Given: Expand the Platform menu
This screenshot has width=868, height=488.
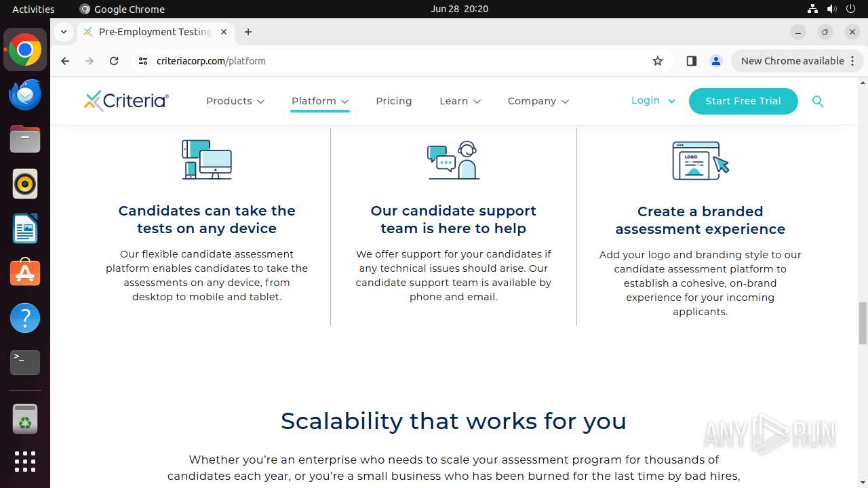Looking at the screenshot, I should click(320, 101).
